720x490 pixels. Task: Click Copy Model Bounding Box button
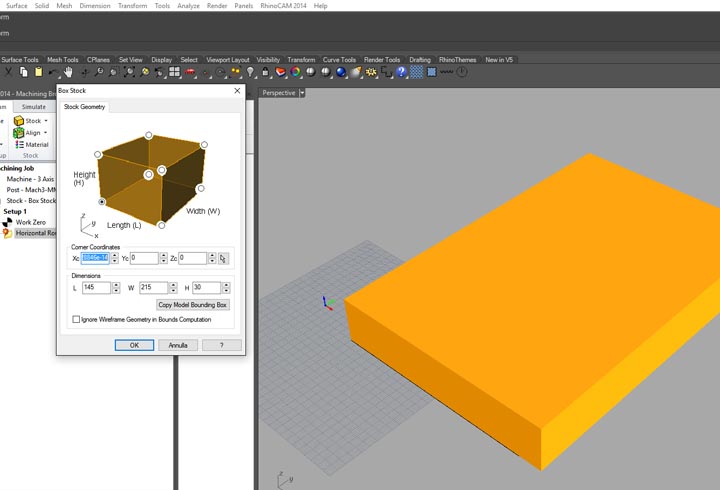(x=193, y=305)
